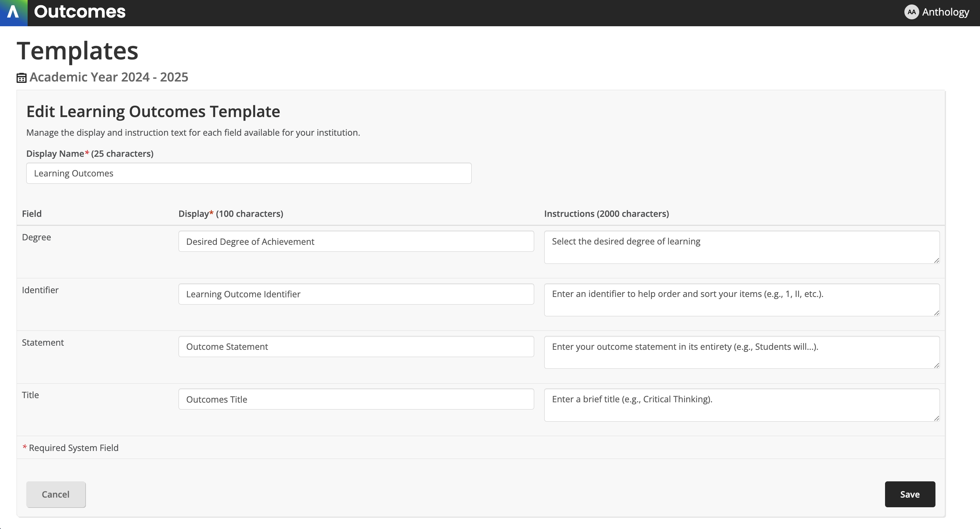The image size is (980, 529).
Task: Click the Title instructions text area
Action: [741, 405]
